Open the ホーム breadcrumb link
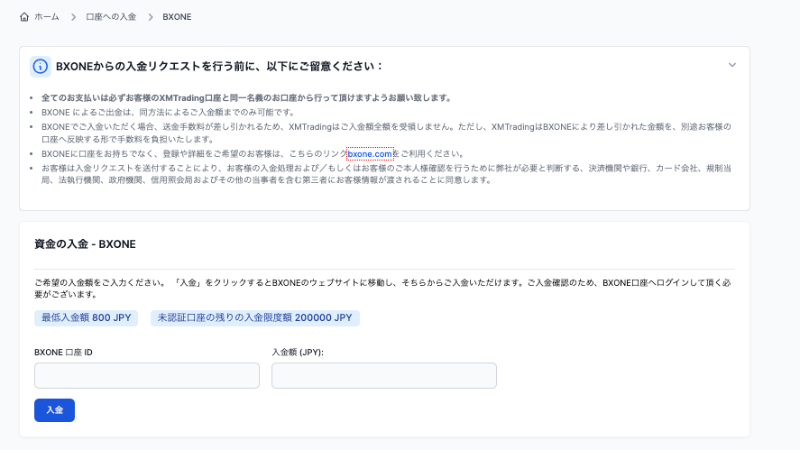This screenshot has width=800, height=450. 46,17
